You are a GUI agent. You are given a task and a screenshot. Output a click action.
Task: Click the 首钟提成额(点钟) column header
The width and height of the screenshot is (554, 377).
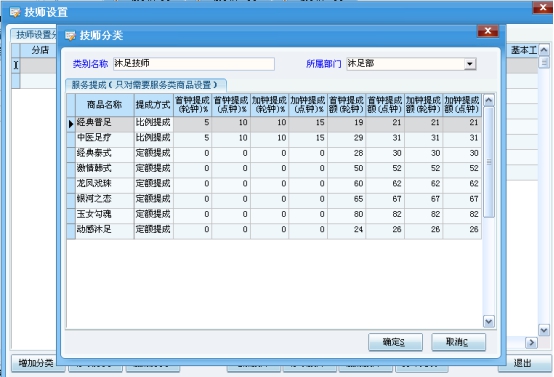(x=385, y=105)
